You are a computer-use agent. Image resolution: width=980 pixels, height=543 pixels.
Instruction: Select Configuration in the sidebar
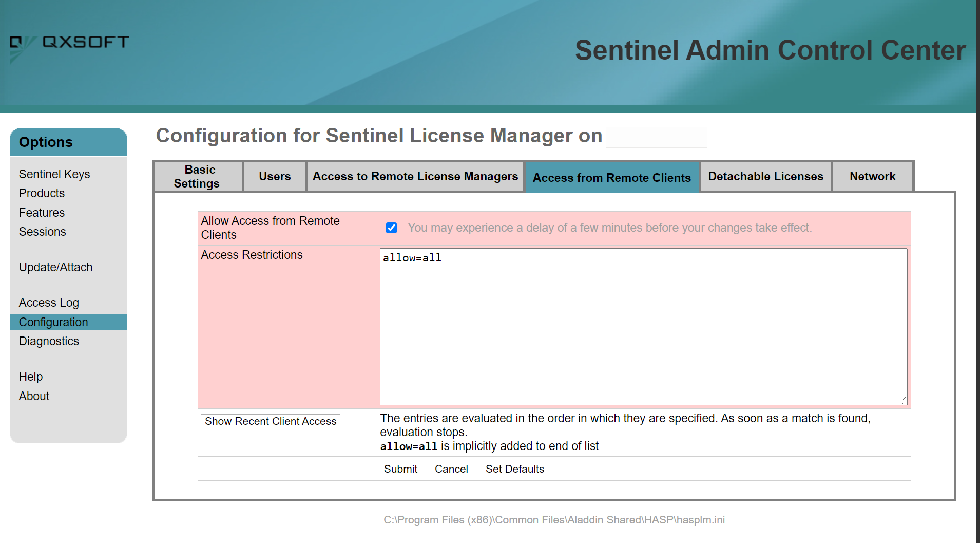coord(68,322)
